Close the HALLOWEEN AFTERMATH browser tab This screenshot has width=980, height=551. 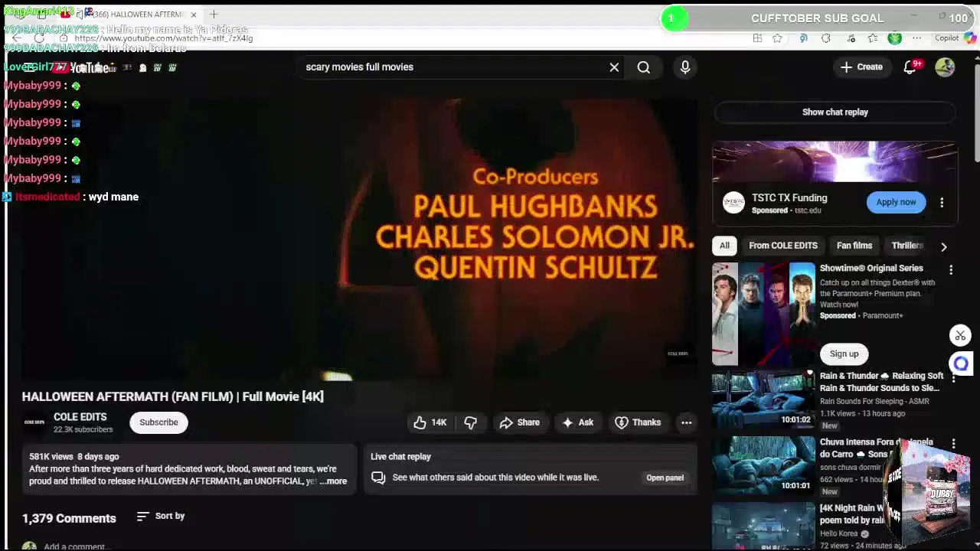[194, 15]
